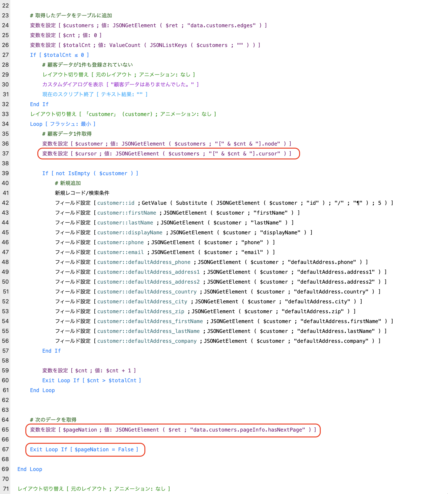Select line 36 setting $customer node

167,144
